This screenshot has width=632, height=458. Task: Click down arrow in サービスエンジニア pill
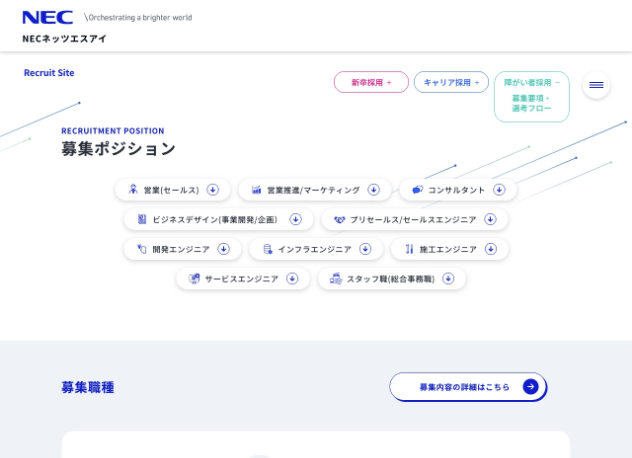pos(292,279)
